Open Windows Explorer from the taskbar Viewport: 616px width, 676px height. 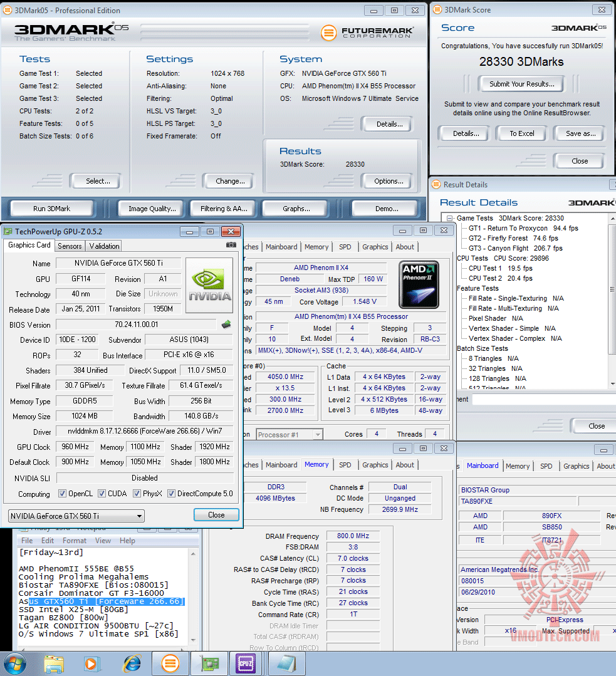[53, 664]
